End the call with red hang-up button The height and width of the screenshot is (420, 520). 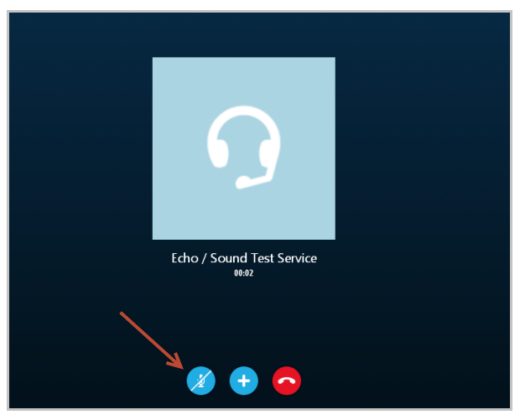click(x=287, y=381)
